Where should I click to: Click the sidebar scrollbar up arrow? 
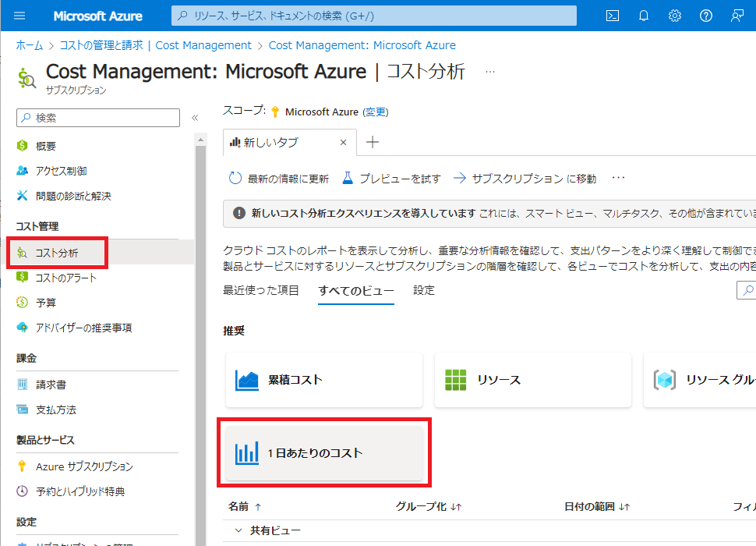200,140
